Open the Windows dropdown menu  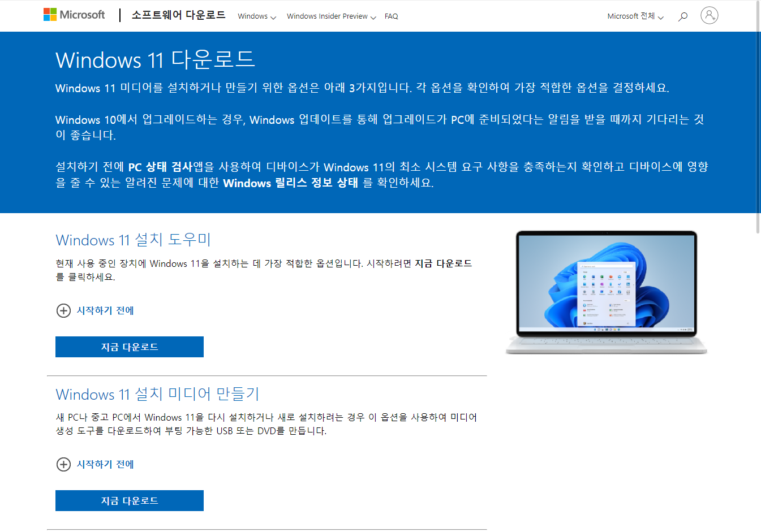(257, 16)
